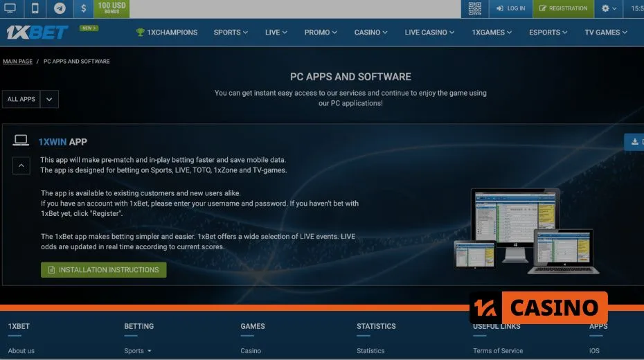Click the REGISTRATION button
Image resolution: width=644 pixels, height=360 pixels.
click(x=564, y=8)
